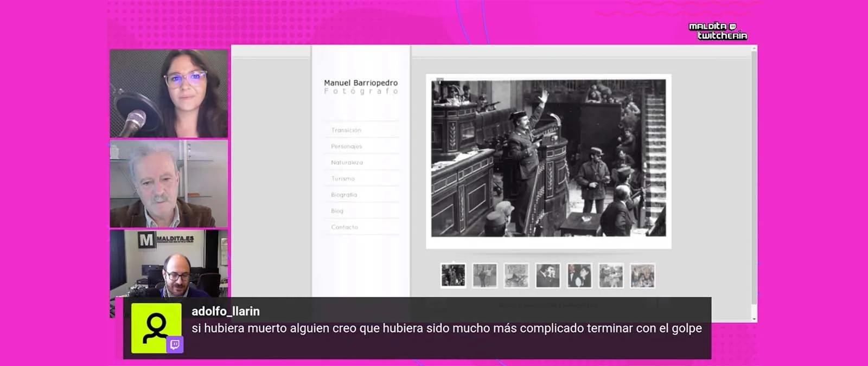Image resolution: width=868 pixels, height=366 pixels.
Task: Choose the fourth thumbnail in the gallery strip
Action: (547, 275)
